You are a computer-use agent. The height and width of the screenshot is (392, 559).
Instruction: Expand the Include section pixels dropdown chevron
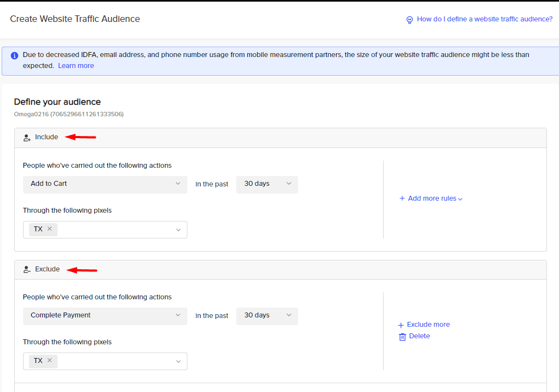click(x=178, y=230)
